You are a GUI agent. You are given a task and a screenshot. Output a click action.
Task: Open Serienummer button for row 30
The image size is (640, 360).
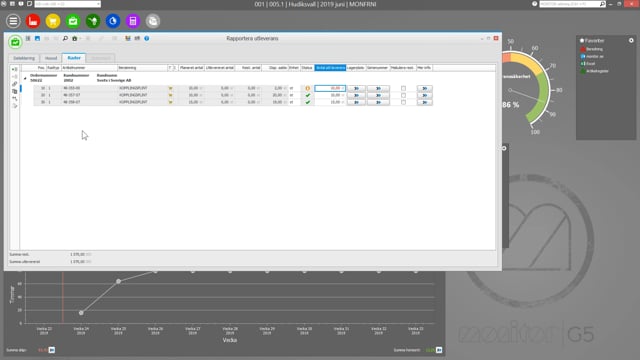tap(378, 102)
